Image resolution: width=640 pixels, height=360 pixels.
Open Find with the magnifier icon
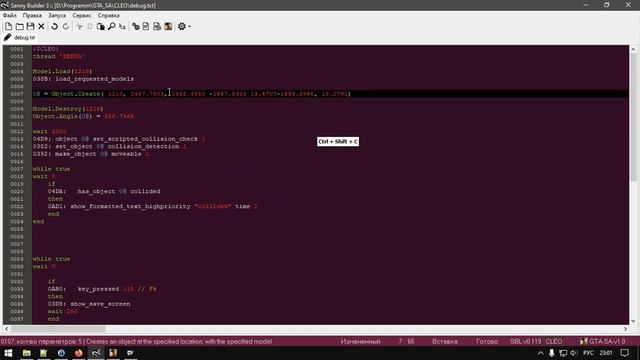(111, 27)
